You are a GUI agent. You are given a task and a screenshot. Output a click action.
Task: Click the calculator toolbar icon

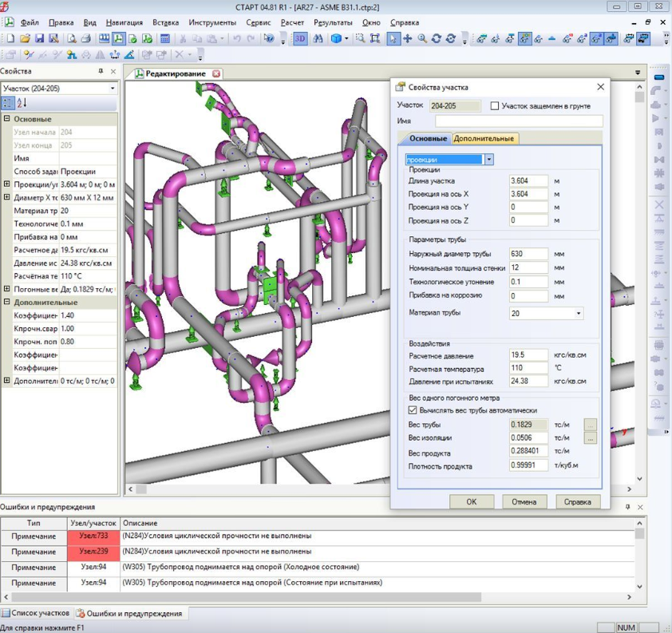[x=164, y=38]
